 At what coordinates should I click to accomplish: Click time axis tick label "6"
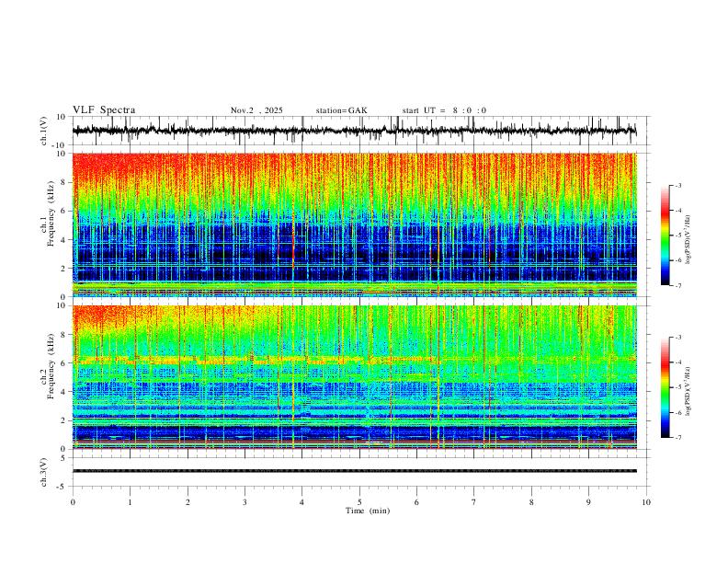417,502
